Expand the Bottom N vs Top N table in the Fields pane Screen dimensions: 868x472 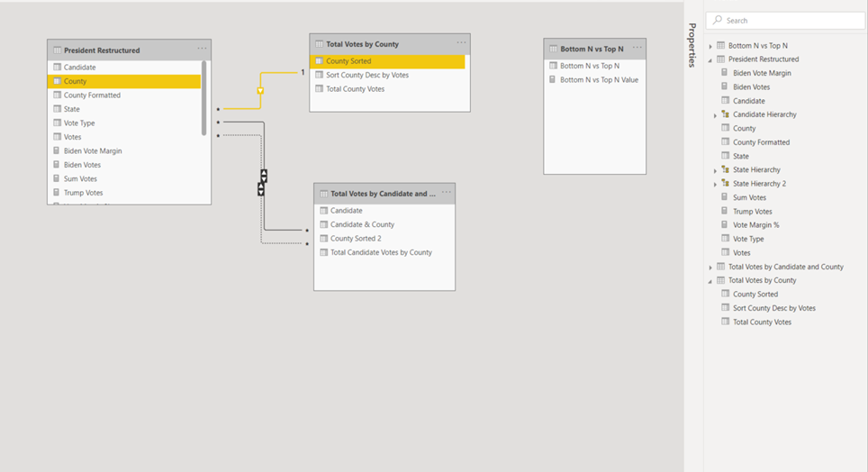pyautogui.click(x=710, y=46)
